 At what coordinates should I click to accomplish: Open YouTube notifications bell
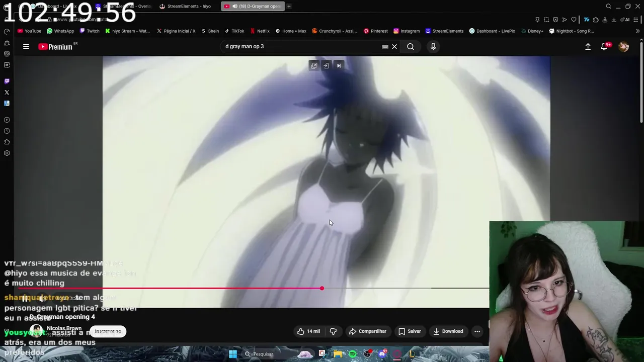[x=604, y=47]
